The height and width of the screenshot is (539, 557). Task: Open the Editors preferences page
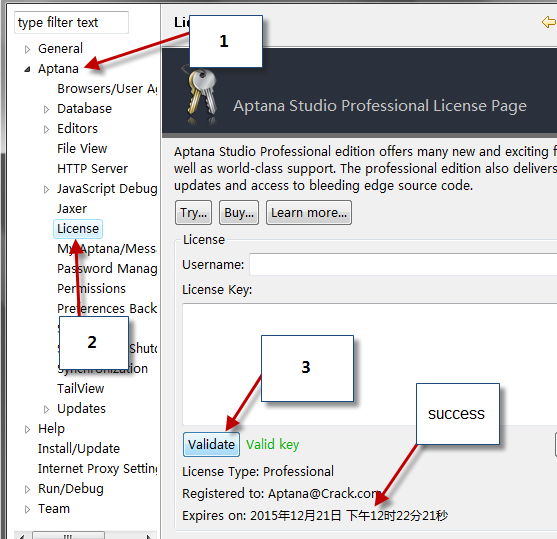[77, 128]
